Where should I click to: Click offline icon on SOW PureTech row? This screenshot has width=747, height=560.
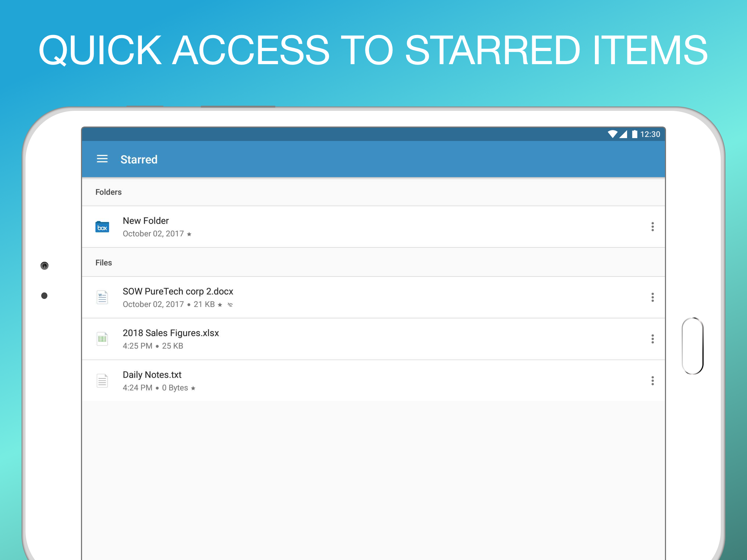(x=230, y=305)
